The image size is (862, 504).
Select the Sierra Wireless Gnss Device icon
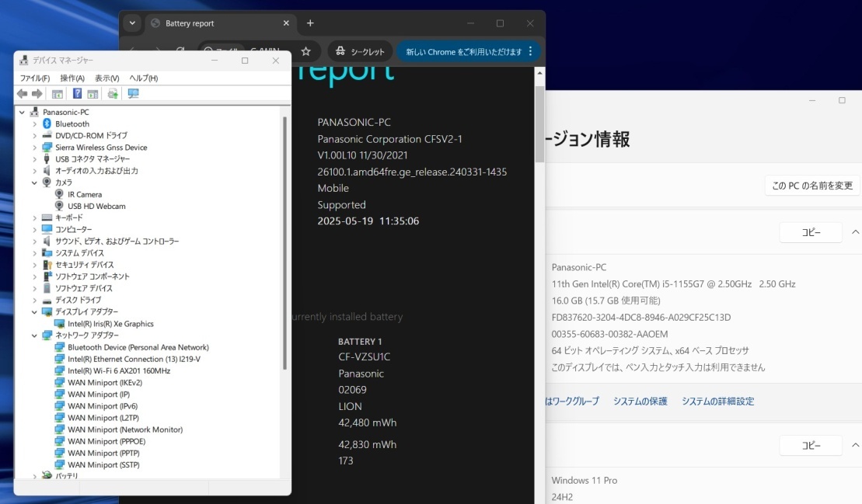(47, 147)
